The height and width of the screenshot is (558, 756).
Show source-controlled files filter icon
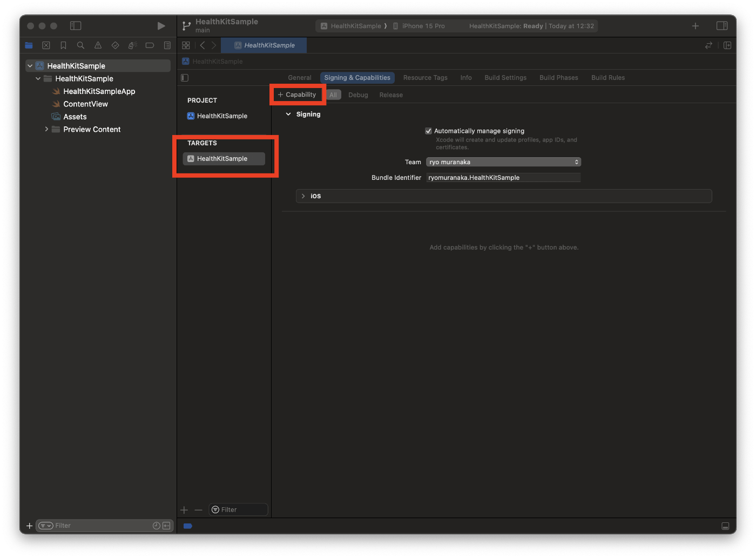(166, 526)
